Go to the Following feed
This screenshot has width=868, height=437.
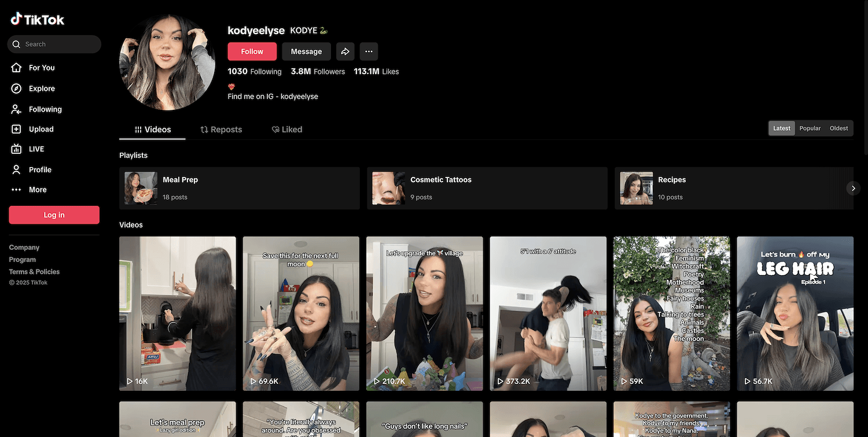tap(45, 109)
